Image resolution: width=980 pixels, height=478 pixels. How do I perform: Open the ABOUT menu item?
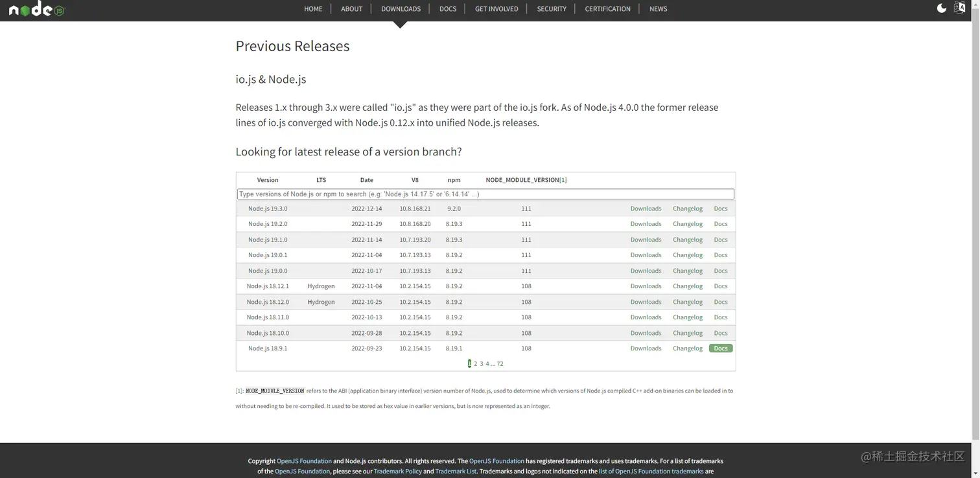click(352, 9)
